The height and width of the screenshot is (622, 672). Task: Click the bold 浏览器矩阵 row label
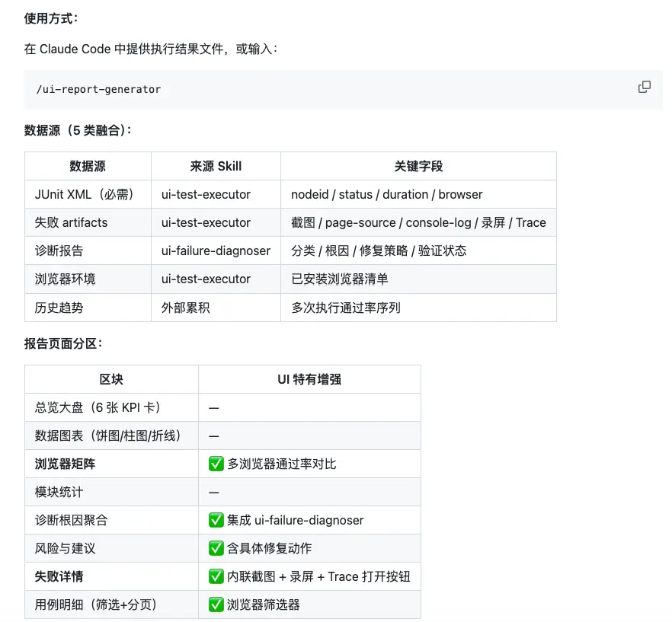click(x=66, y=464)
